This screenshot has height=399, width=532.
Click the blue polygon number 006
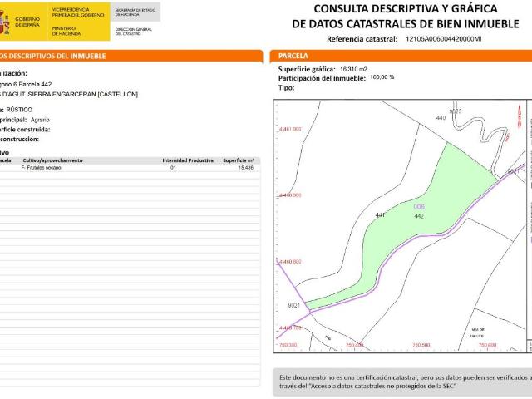pos(419,207)
